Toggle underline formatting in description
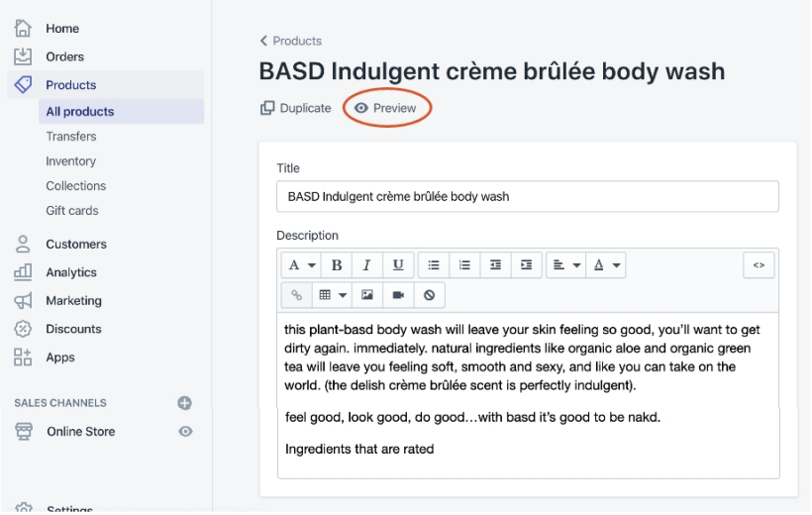 click(398, 265)
